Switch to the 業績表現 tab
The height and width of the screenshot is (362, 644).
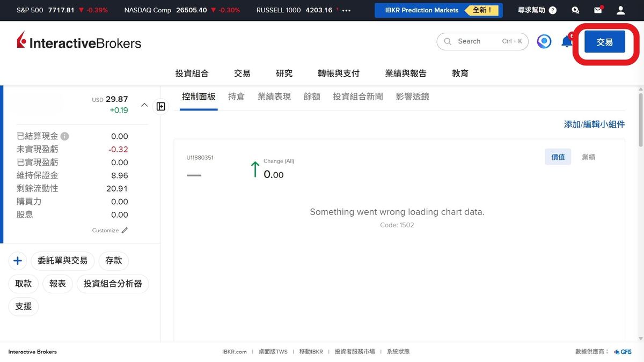[x=274, y=97]
